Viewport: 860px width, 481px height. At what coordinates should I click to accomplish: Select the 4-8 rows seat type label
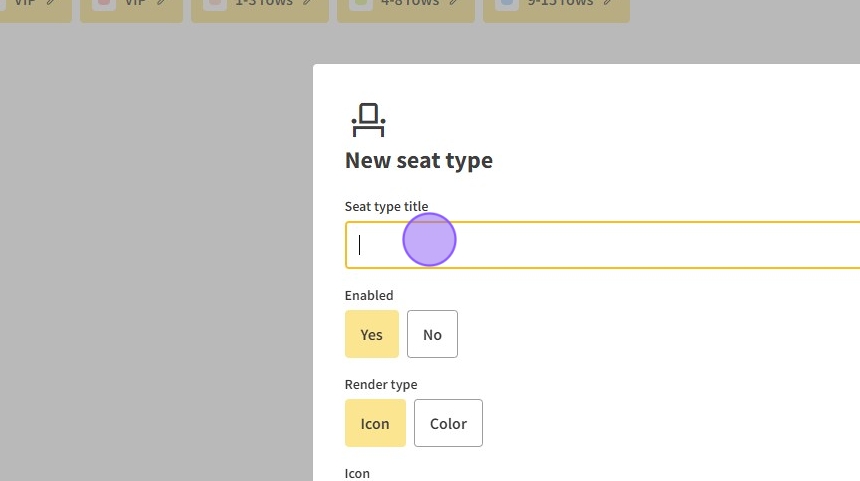[407, 3]
